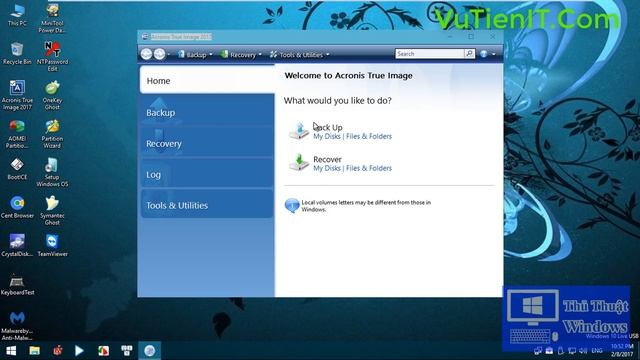The height and width of the screenshot is (360, 640).
Task: Click the Back Up disk icon
Action: coord(299,131)
